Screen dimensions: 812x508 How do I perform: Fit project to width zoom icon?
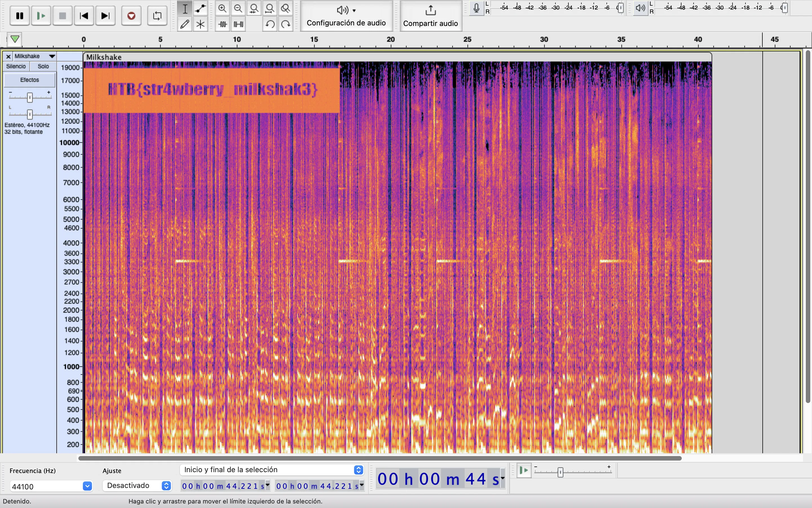coord(270,8)
